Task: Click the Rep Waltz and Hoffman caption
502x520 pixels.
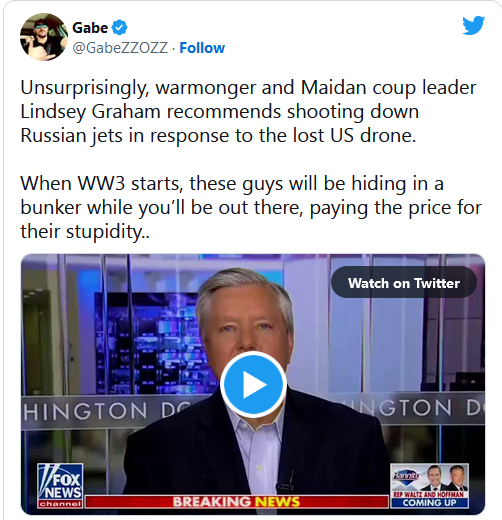Action: coord(429,494)
